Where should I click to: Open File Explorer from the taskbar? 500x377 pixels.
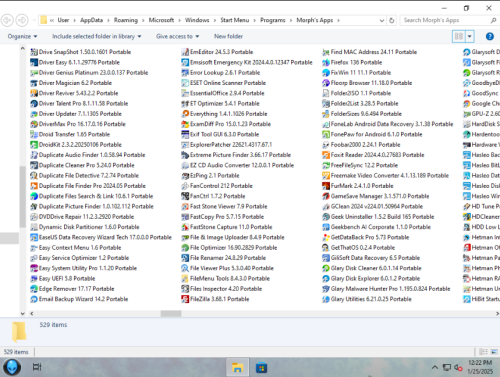237,367
